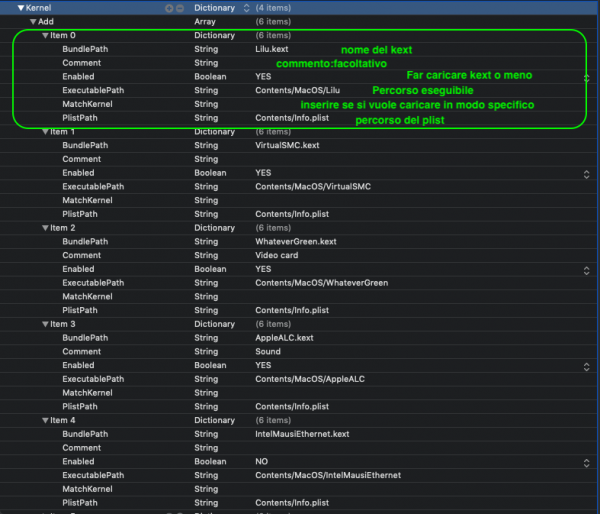Collapse the Kernel disclosure triangle
Image resolution: width=600 pixels, height=514 pixels.
click(x=21, y=8)
